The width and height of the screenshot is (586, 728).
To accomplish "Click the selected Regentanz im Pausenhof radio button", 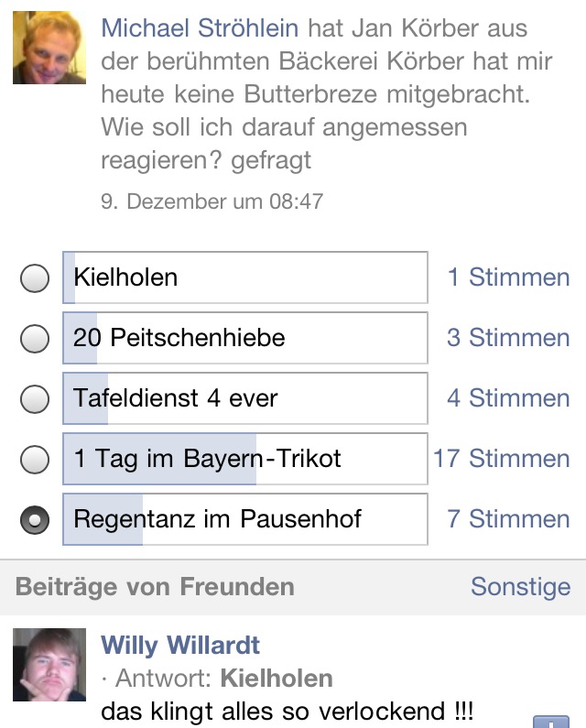I will tap(35, 520).
